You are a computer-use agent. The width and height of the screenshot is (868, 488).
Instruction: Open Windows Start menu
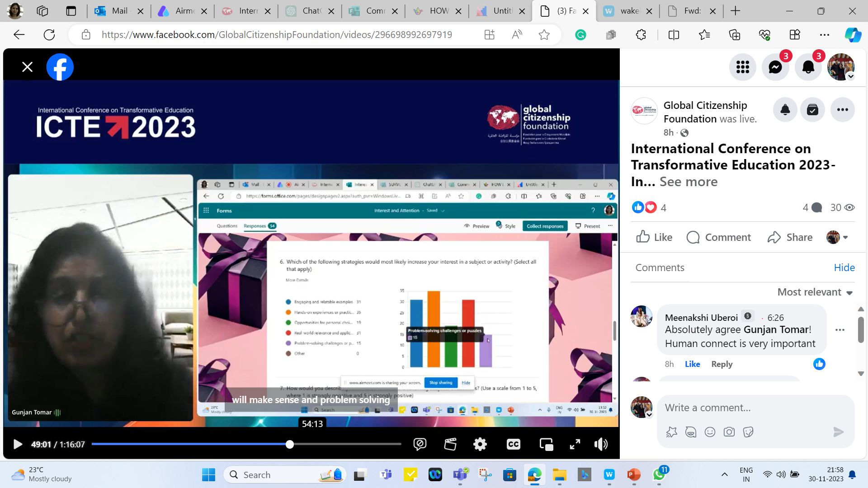point(208,475)
